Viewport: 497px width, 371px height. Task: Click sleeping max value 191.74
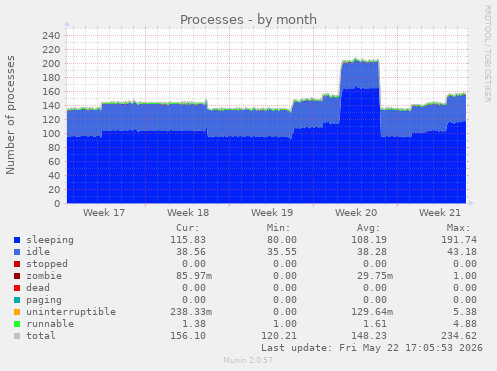click(x=459, y=240)
